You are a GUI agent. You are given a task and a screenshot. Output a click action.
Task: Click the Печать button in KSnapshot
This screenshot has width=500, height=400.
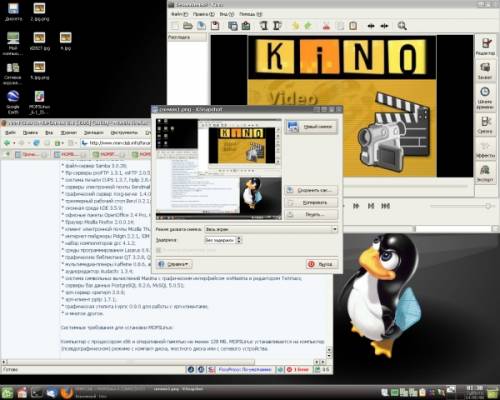click(x=311, y=214)
